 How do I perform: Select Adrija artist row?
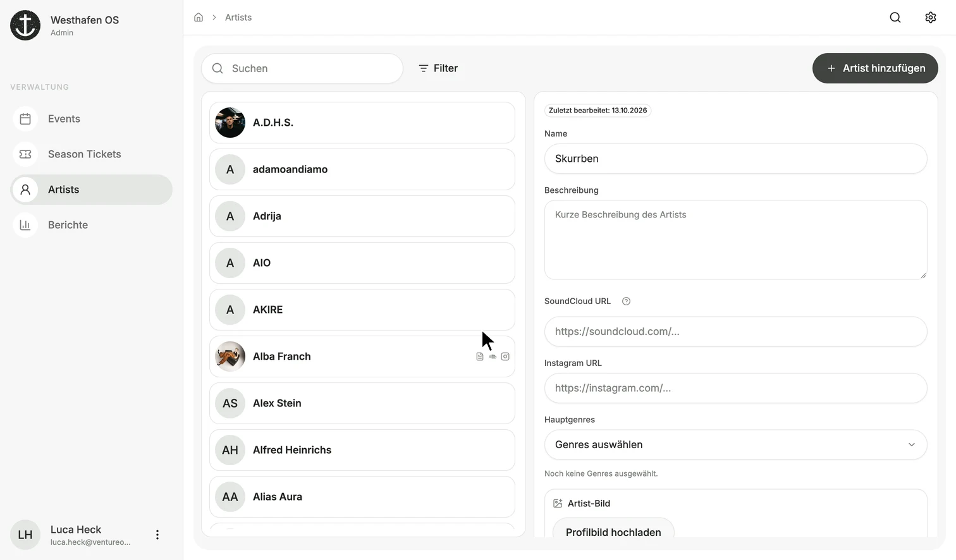[x=362, y=216]
